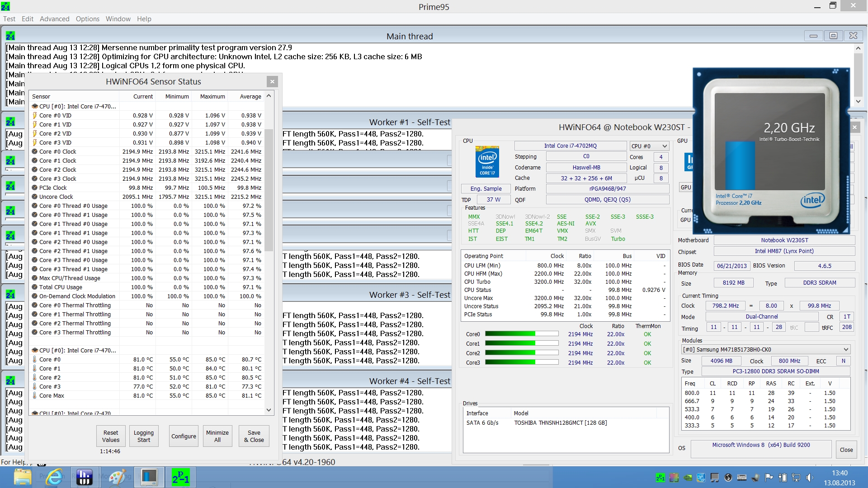Viewport: 868px width, 488px height.
Task: Open Paint from the taskbar
Action: (118, 477)
